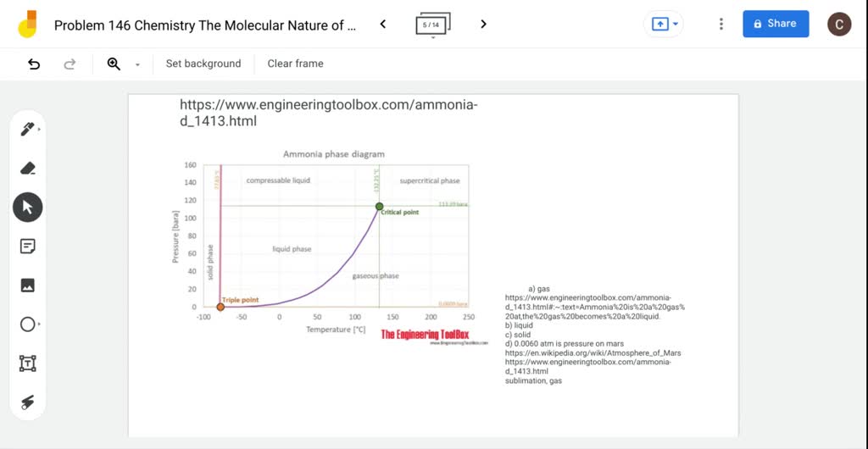This screenshot has width=868, height=449.
Task: Click Set background
Action: click(203, 64)
